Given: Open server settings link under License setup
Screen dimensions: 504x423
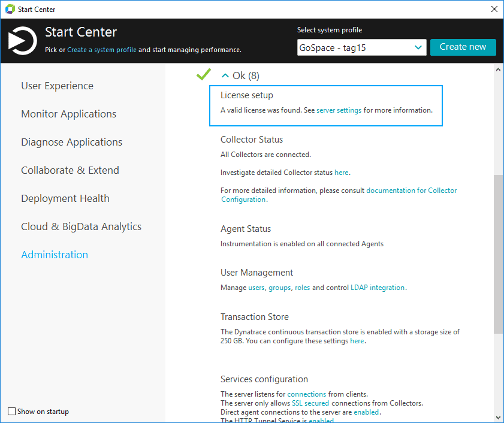Looking at the screenshot, I should pyautogui.click(x=339, y=110).
